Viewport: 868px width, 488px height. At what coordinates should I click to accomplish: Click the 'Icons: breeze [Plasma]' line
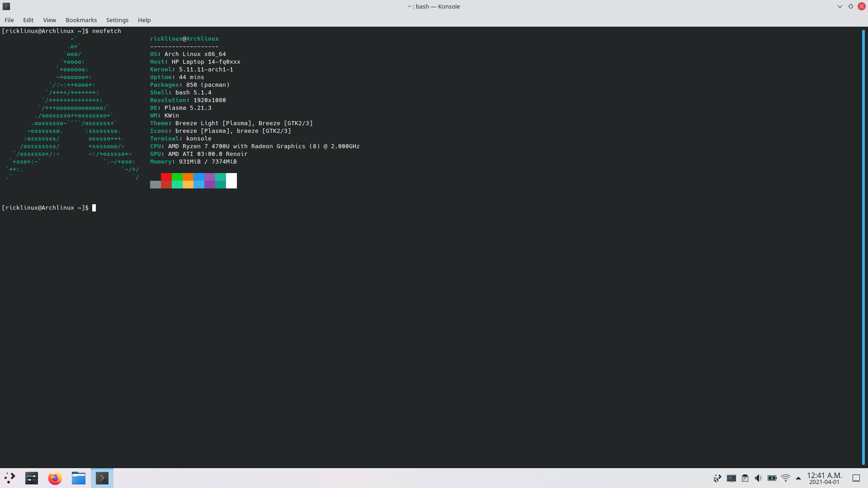tap(221, 131)
